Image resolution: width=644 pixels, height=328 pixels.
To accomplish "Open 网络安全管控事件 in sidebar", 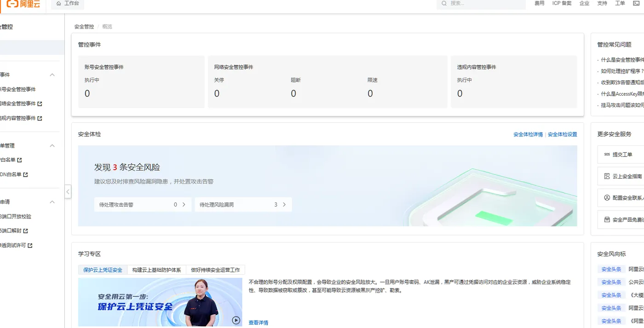I will point(17,104).
